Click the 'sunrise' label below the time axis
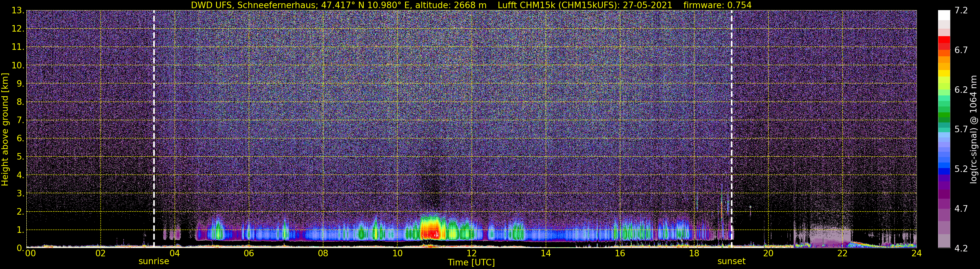980x269 pixels. tap(154, 262)
